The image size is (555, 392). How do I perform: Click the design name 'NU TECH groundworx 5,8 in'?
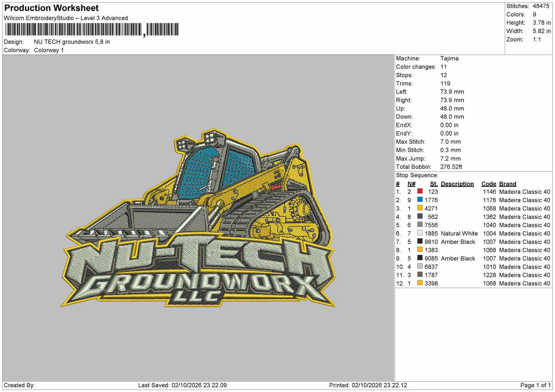72,42
